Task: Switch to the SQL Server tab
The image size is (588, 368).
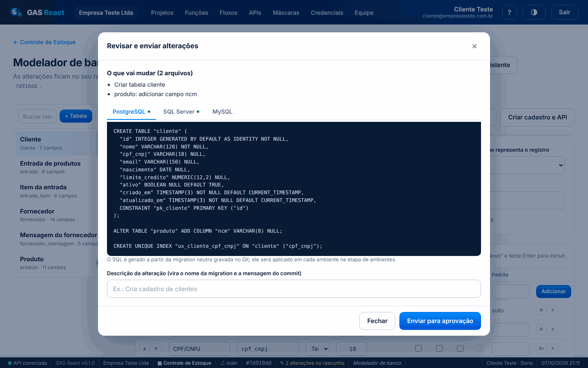Action: click(x=181, y=112)
